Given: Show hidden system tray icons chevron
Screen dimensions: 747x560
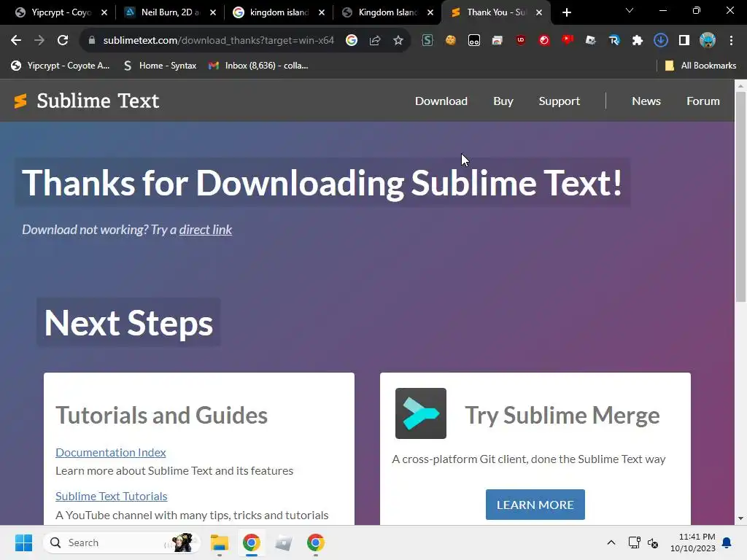Looking at the screenshot, I should (x=611, y=542).
